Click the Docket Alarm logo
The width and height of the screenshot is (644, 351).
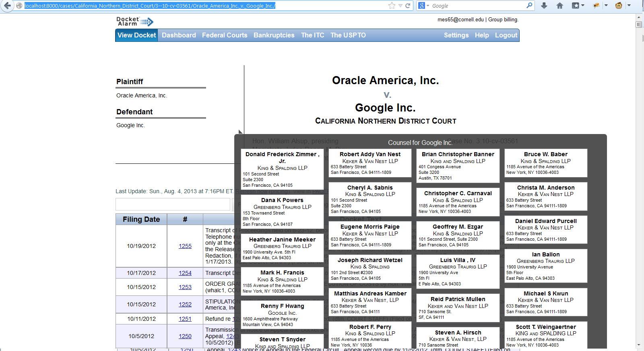(x=135, y=21)
